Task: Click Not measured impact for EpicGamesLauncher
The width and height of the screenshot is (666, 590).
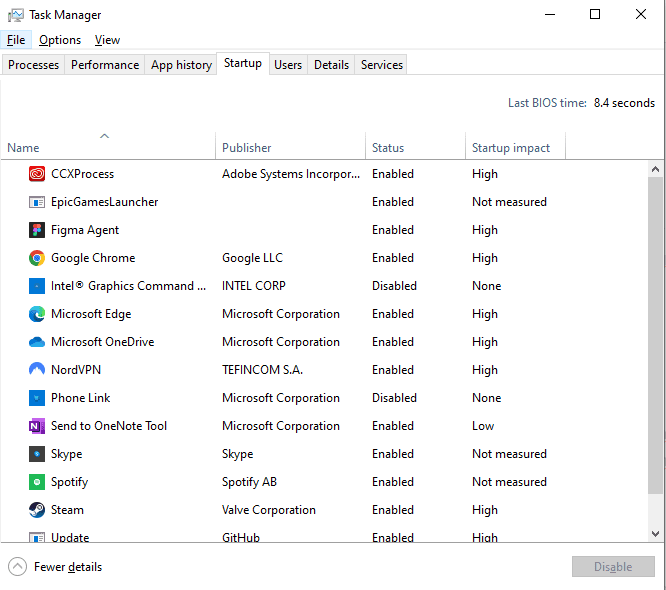Action: tap(509, 202)
